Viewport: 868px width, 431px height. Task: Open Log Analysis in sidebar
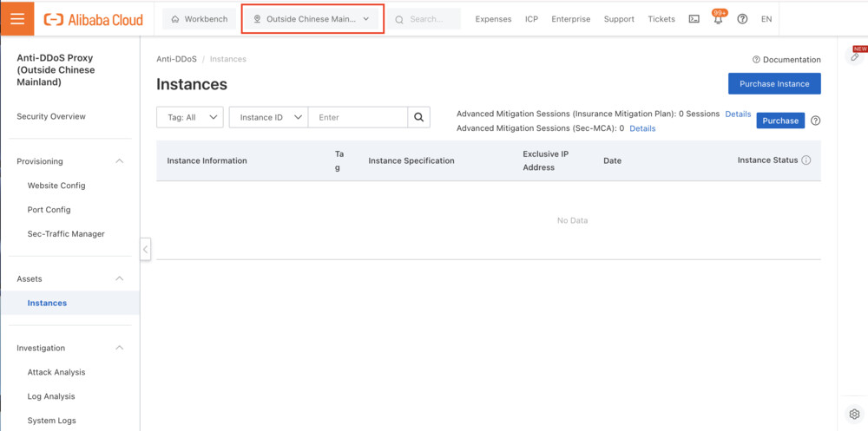51,396
